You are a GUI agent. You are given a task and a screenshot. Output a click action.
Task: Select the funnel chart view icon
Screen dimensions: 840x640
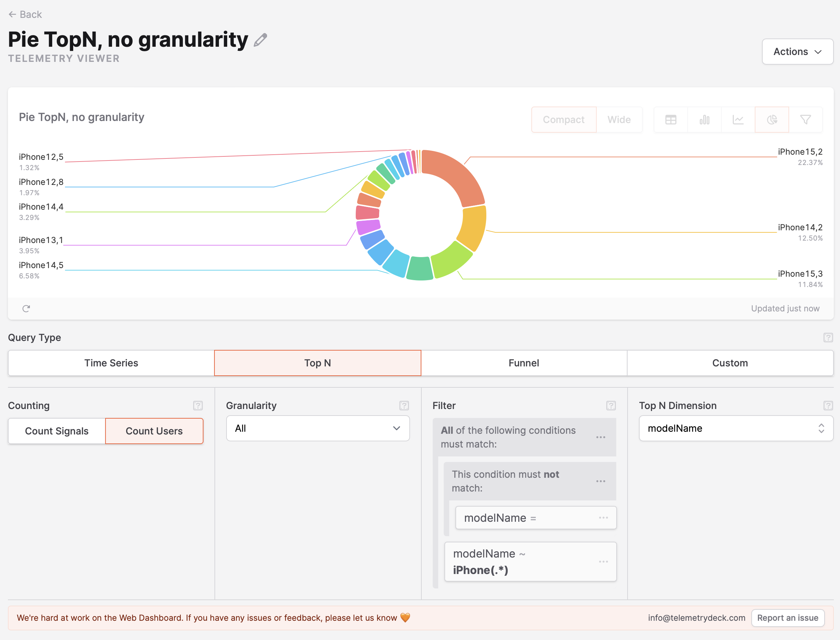click(805, 120)
